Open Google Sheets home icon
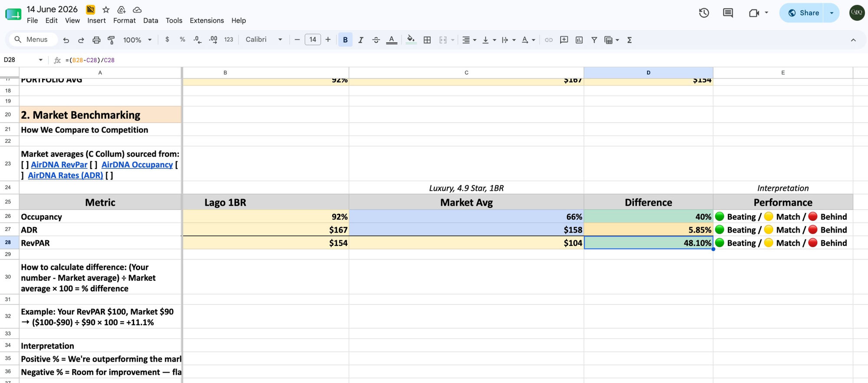The height and width of the screenshot is (383, 868). point(13,14)
